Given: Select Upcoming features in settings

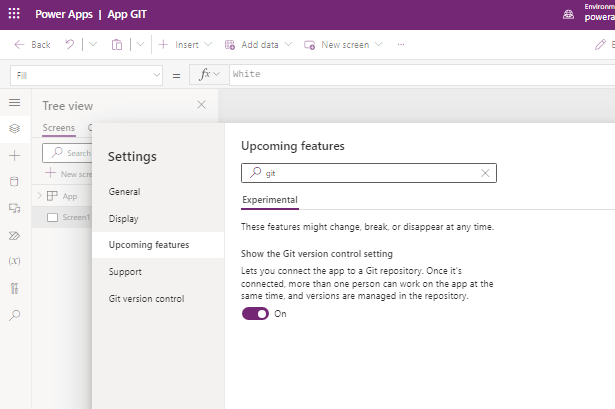Looking at the screenshot, I should coord(158,245).
